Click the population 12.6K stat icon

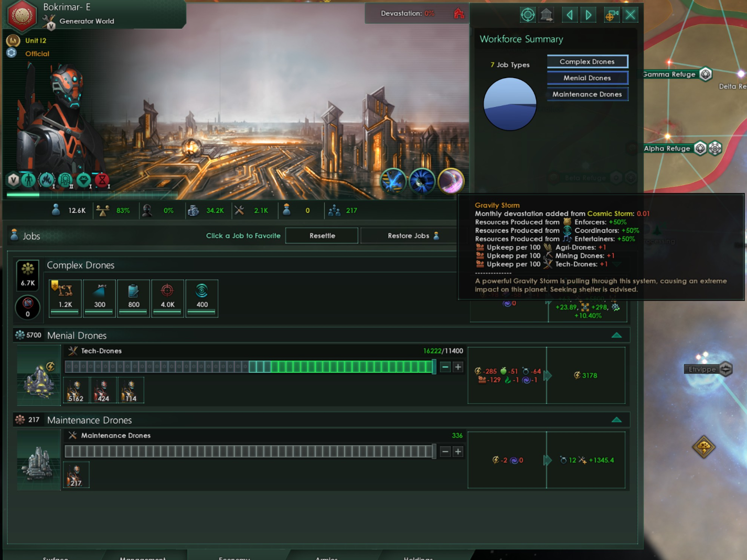point(56,210)
